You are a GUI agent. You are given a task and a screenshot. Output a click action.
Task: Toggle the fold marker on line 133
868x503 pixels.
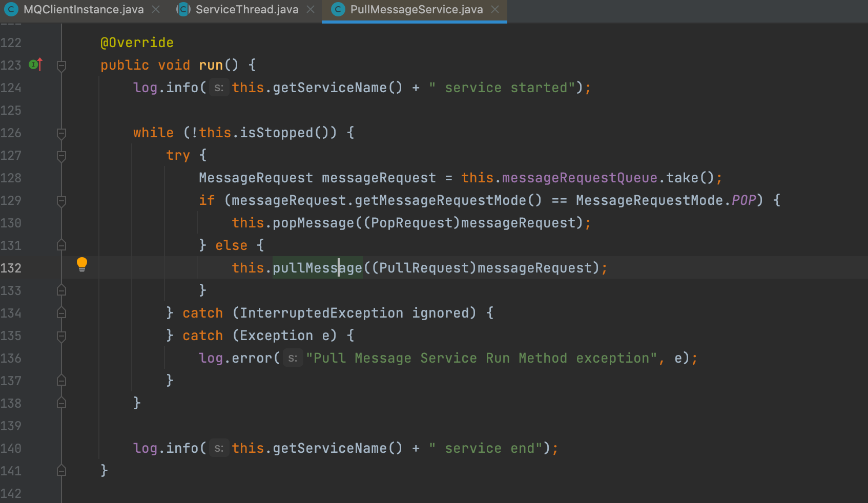click(x=61, y=290)
